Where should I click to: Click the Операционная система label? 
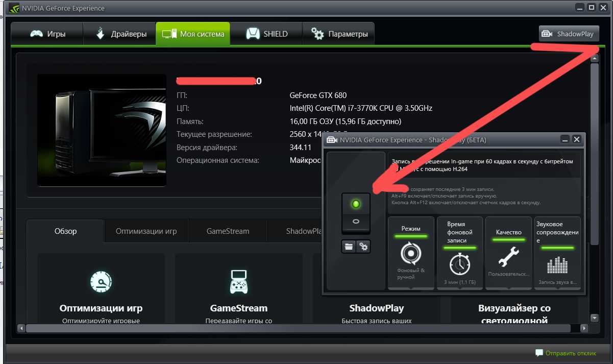[218, 160]
